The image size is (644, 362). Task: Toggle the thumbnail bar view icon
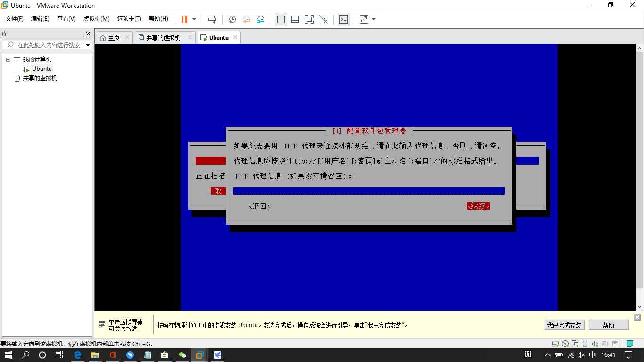(295, 19)
